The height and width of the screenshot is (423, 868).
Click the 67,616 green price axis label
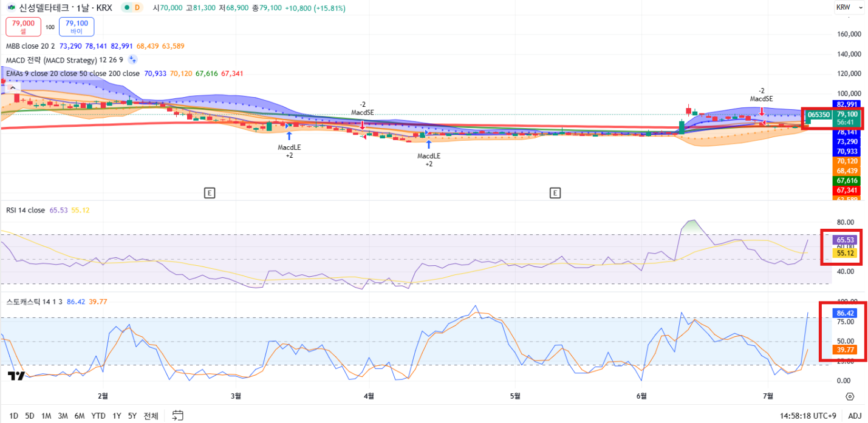point(846,181)
